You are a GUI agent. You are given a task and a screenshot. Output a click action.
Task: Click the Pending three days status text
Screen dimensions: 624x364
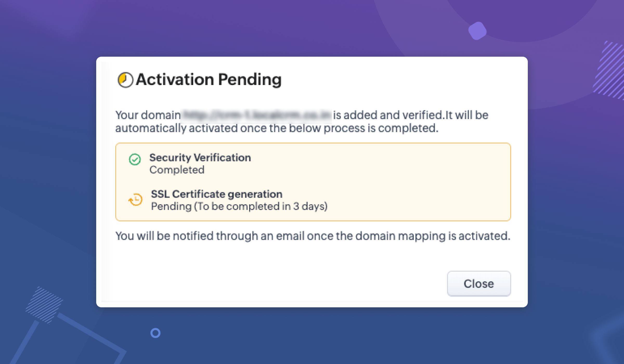click(239, 206)
